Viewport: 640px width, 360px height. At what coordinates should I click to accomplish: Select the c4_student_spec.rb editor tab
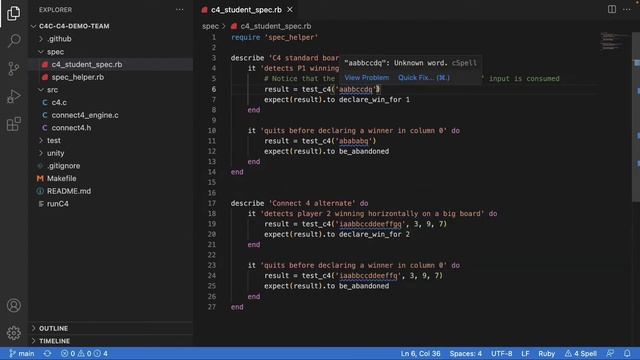point(247,9)
